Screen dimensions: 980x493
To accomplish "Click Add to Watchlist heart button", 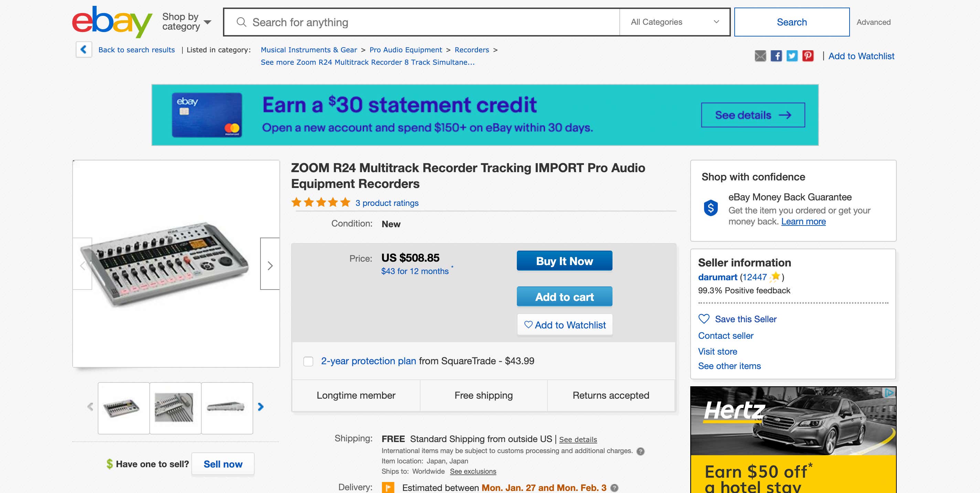I will tap(565, 325).
